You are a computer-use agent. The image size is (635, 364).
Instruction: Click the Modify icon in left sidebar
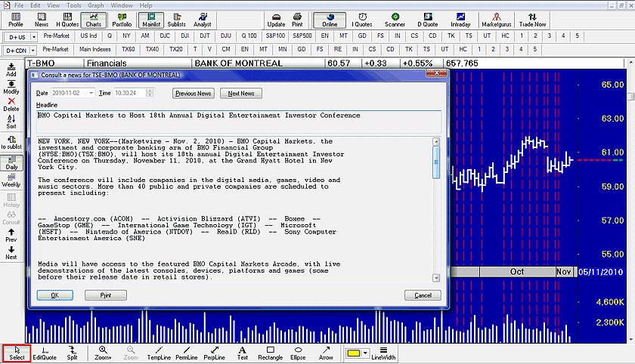11,87
